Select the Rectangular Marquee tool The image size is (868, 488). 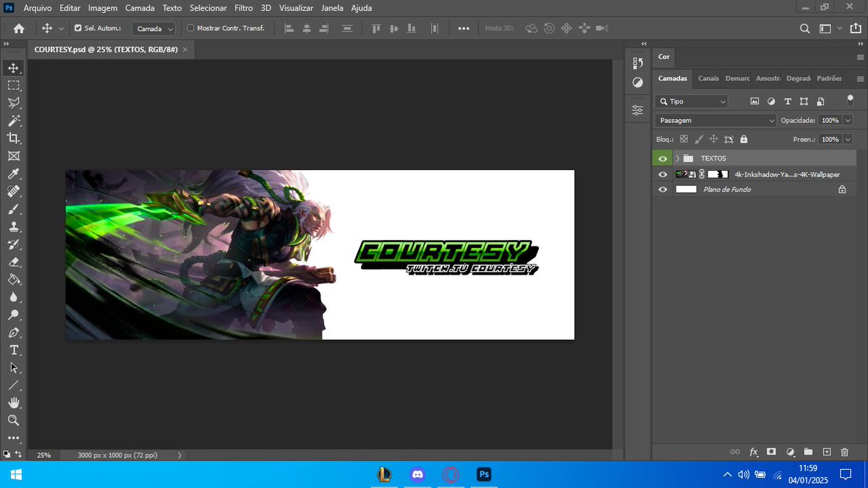(14, 85)
